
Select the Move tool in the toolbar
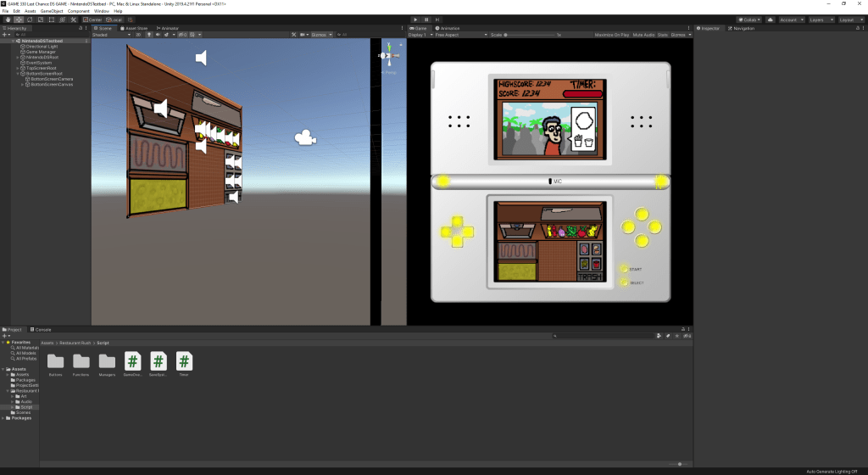tap(18, 19)
